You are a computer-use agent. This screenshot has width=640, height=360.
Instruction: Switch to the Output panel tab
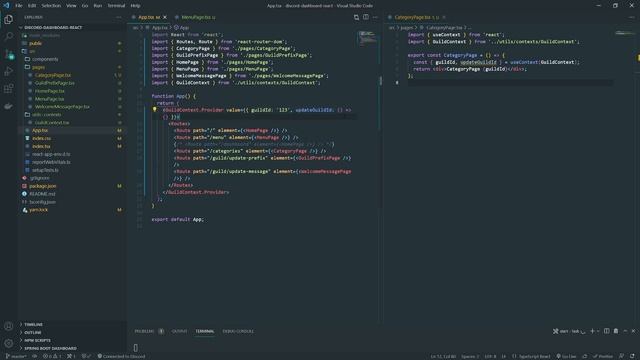pos(179,331)
